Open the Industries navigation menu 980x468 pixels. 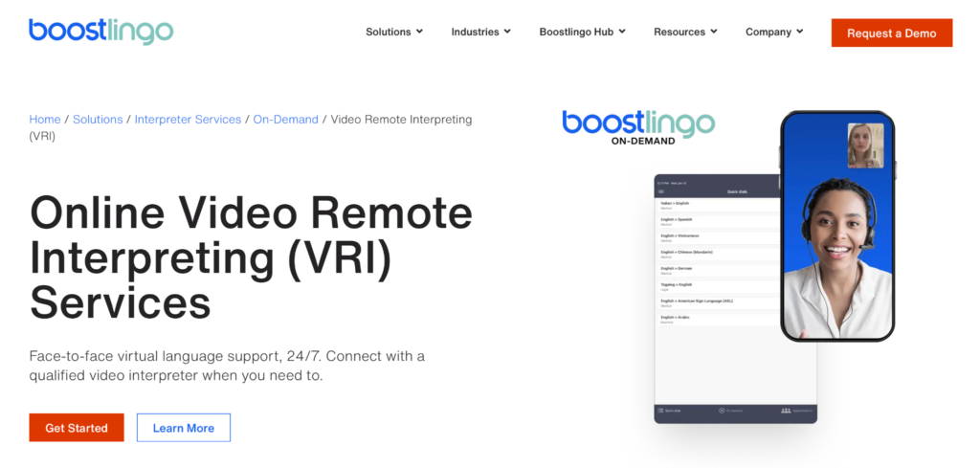pyautogui.click(x=481, y=32)
